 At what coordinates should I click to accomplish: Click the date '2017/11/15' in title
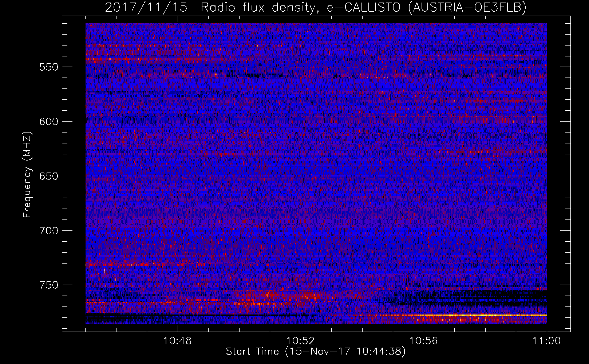[146, 7]
